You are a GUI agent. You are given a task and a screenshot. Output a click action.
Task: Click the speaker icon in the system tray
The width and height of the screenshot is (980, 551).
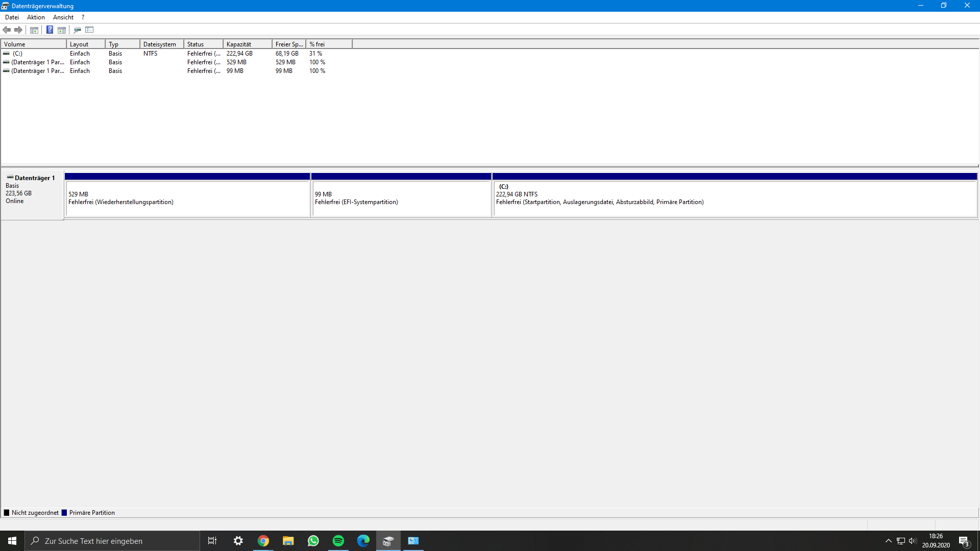[x=913, y=541]
